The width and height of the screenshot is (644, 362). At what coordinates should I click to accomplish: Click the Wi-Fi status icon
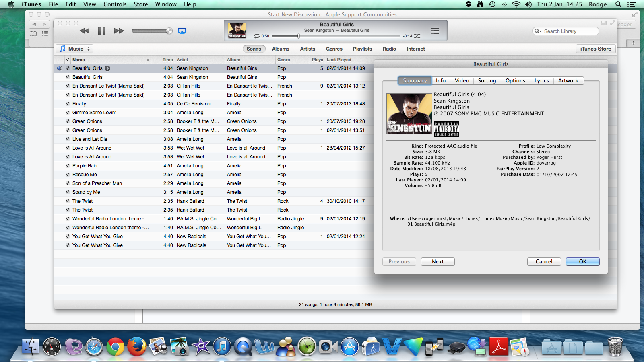coord(516,4)
